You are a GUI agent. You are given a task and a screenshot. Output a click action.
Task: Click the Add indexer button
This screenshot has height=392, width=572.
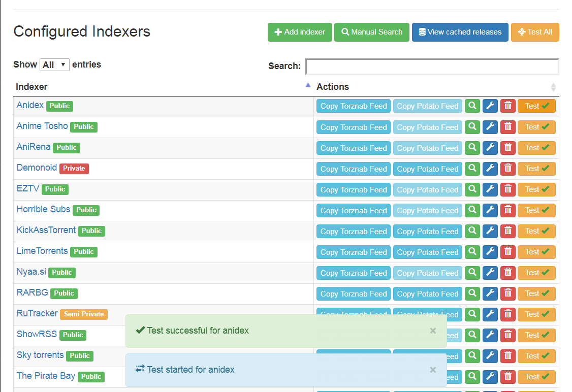pyautogui.click(x=300, y=32)
